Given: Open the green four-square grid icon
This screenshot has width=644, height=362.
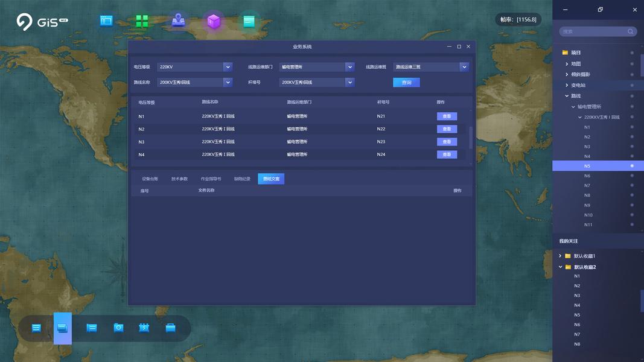Looking at the screenshot, I should click(x=142, y=21).
